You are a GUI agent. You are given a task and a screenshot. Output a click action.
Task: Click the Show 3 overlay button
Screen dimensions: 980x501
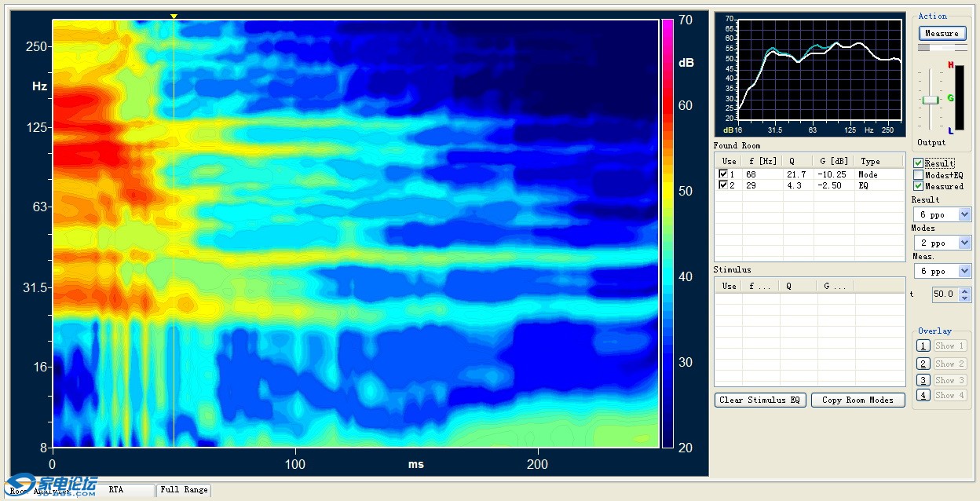(x=949, y=380)
